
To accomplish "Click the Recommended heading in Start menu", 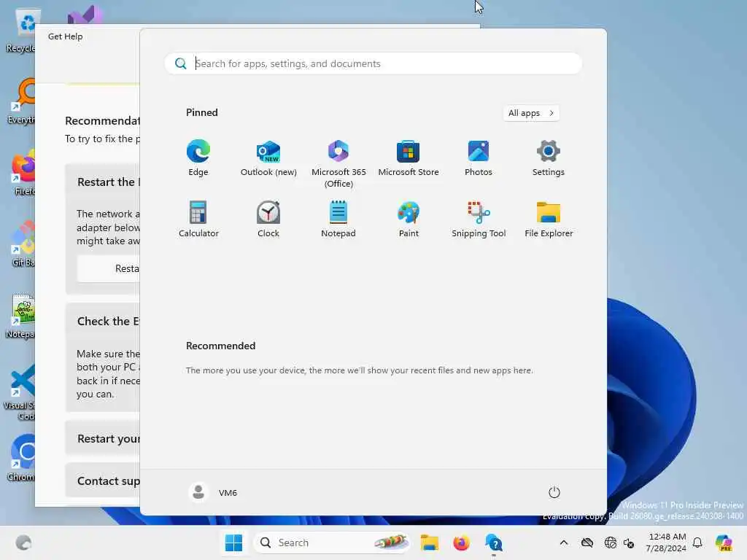I will 220,346.
